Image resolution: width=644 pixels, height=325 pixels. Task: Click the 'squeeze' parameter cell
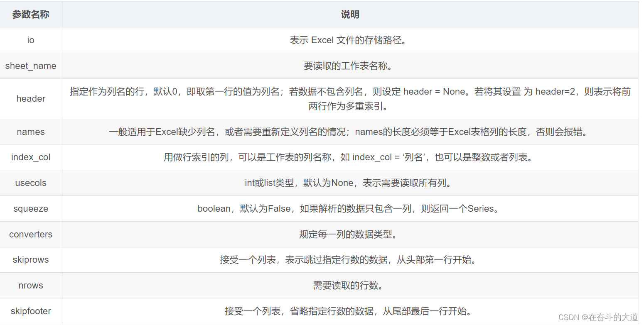pyautogui.click(x=31, y=209)
